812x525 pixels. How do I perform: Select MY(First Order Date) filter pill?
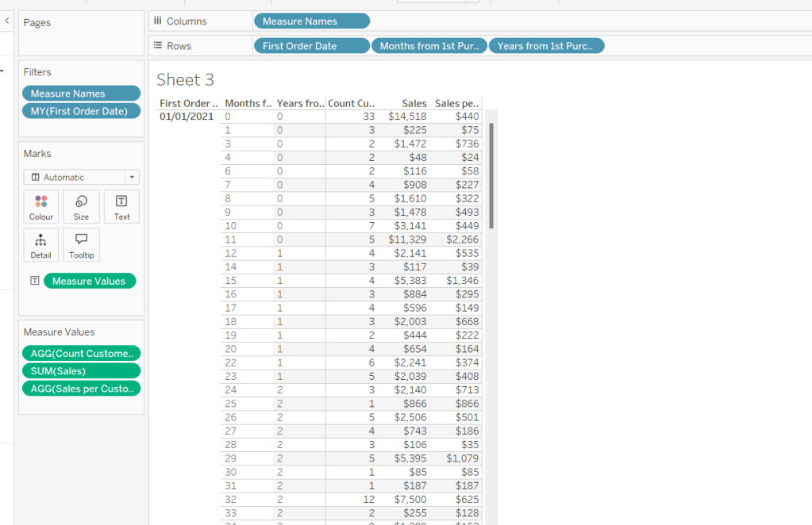click(81, 111)
